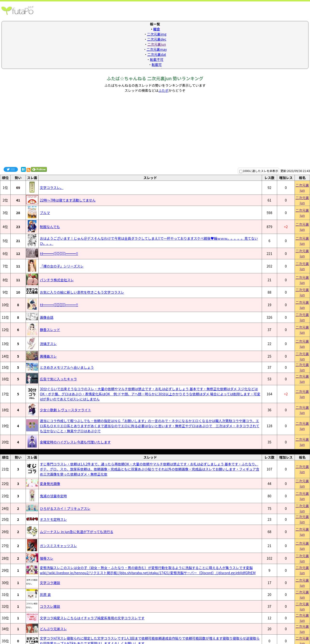Open the 二次元裏dat board link

tap(157, 55)
